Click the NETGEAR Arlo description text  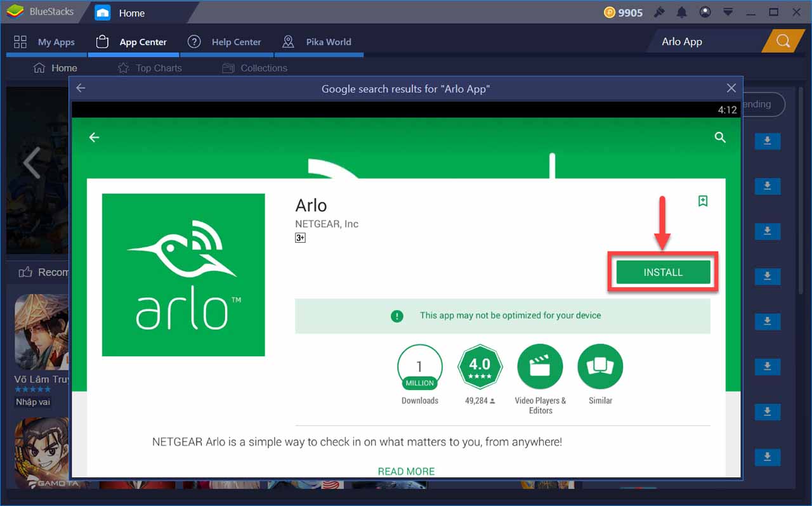pyautogui.click(x=357, y=442)
